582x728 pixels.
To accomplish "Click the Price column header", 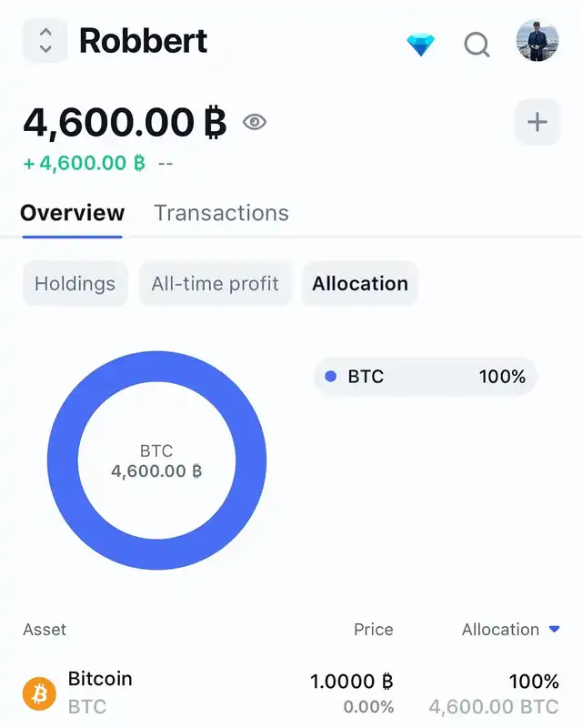I will point(373,629).
